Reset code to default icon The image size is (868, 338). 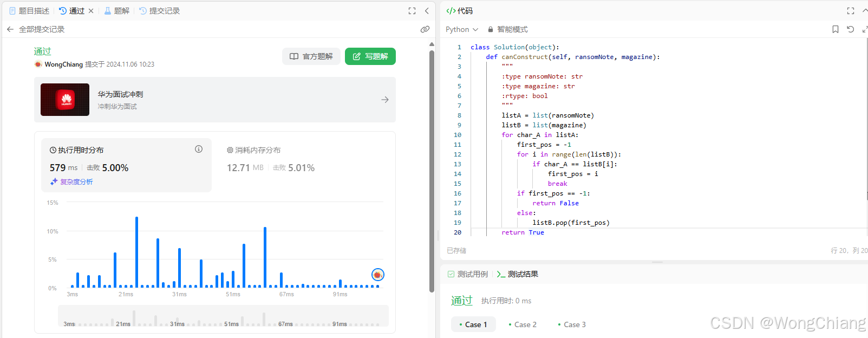[850, 29]
